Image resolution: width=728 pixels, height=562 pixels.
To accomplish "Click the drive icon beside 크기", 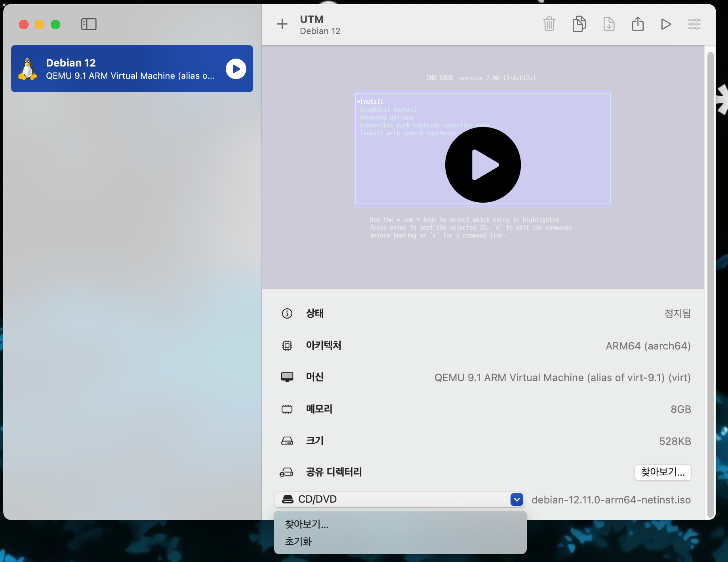I will tap(287, 441).
